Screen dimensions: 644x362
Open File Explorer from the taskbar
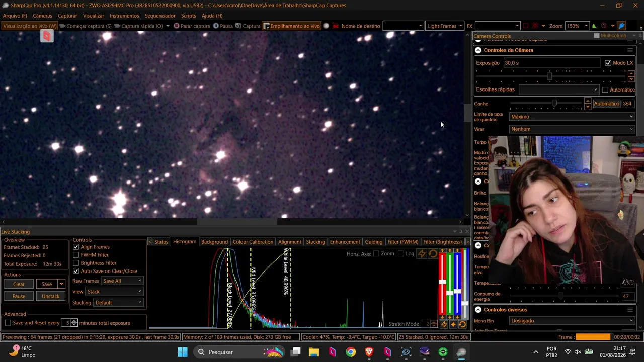(x=314, y=352)
